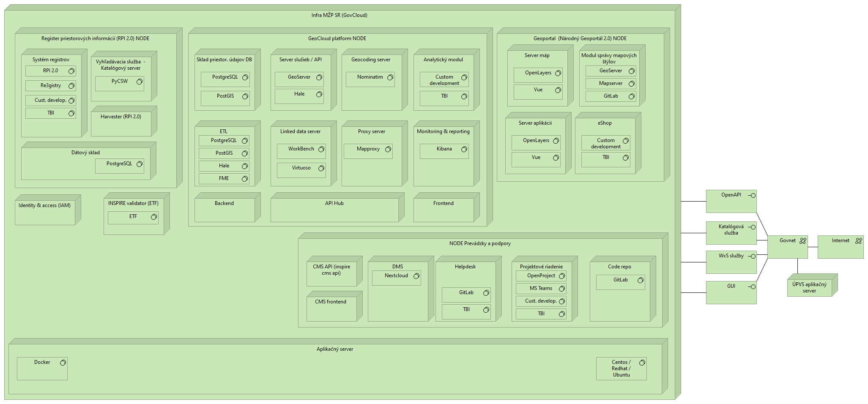This screenshot has height=404, width=868.
Task: Select GitLab in Modul správy mapových štýlov
Action: (611, 96)
